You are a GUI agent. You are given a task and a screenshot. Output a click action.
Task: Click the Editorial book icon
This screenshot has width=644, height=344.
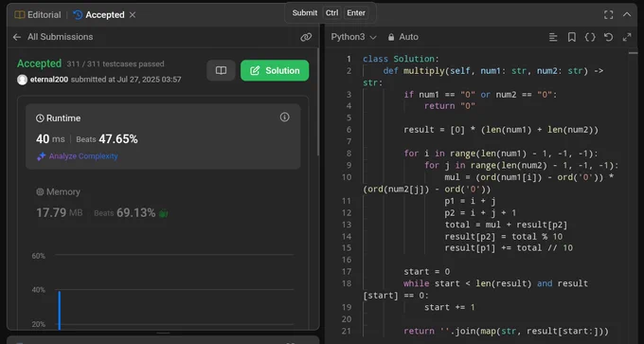coord(19,15)
